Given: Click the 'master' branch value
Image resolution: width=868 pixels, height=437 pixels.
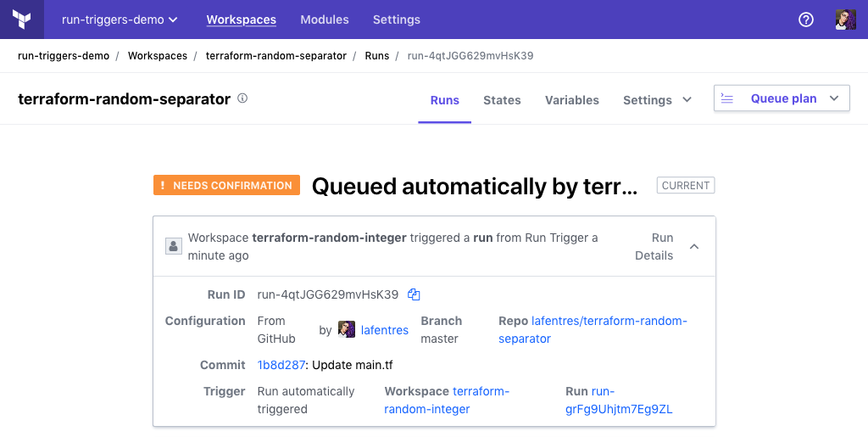Looking at the screenshot, I should coord(440,339).
